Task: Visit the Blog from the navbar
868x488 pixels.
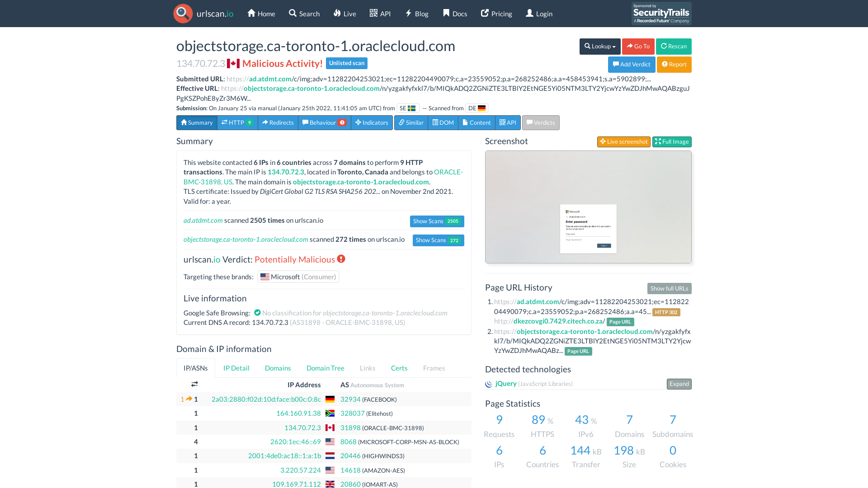Action: [416, 14]
